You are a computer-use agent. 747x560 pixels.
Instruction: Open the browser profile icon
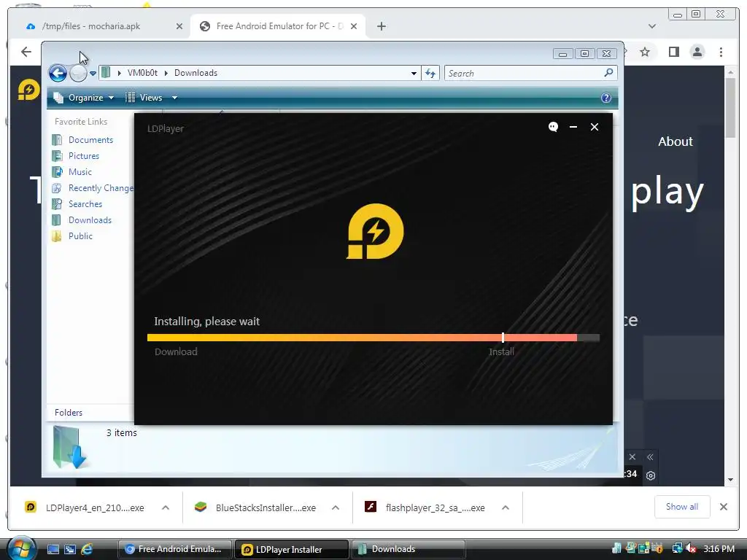coord(697,52)
